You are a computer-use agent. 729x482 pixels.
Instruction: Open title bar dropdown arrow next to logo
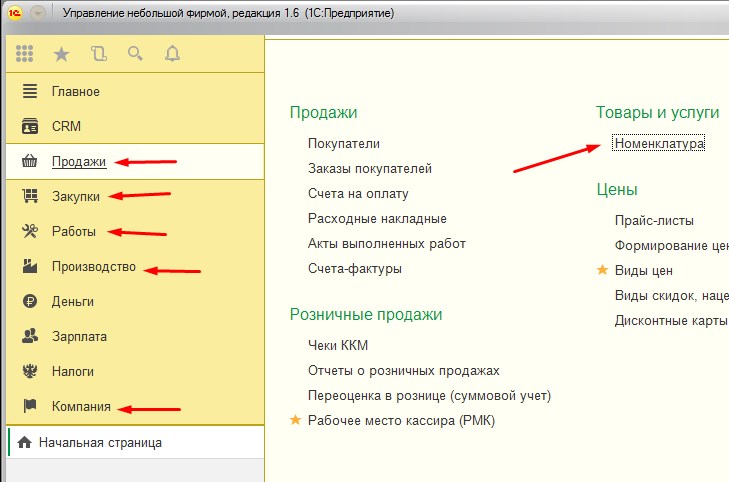pos(38,14)
